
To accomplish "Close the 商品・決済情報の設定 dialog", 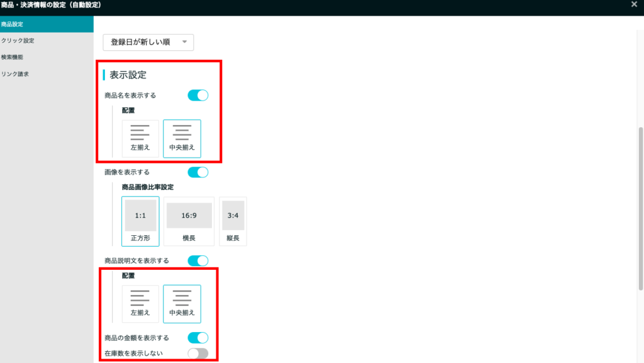I will 634,4.
